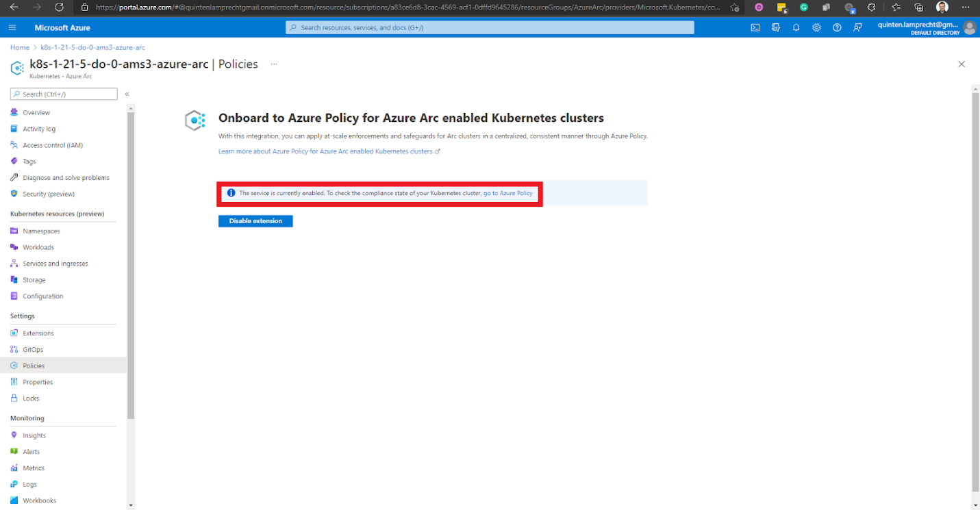Click the Access control (IAM) icon
980x510 pixels.
point(14,145)
